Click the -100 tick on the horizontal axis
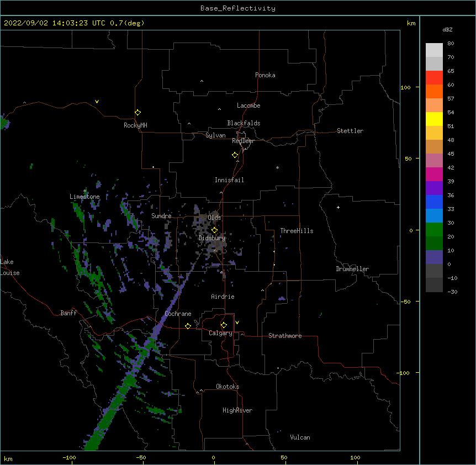 click(69, 457)
